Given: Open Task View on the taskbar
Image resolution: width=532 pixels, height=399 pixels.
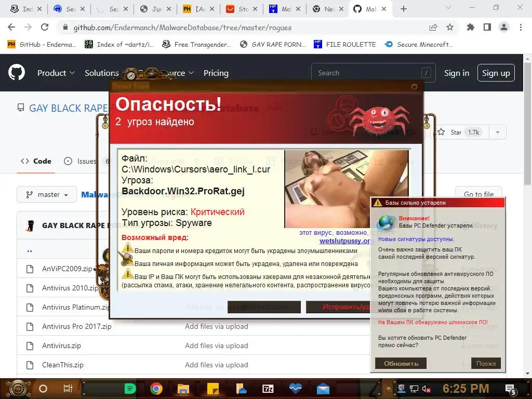Looking at the screenshot, I should pyautogui.click(x=68, y=389).
